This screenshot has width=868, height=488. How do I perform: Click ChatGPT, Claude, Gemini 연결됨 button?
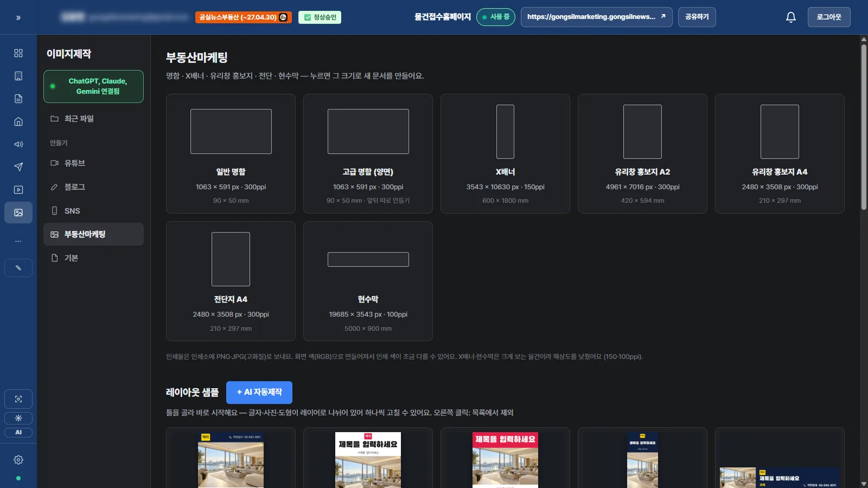tap(93, 86)
